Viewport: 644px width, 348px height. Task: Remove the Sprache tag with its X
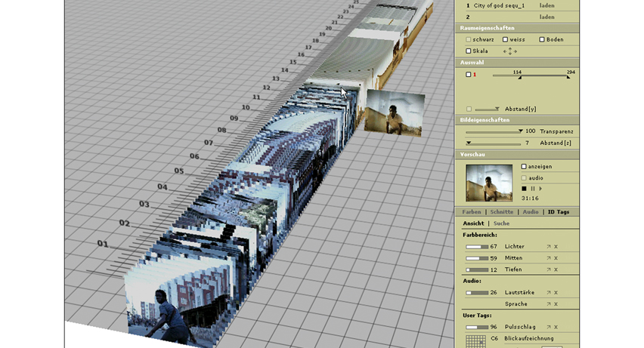point(556,304)
